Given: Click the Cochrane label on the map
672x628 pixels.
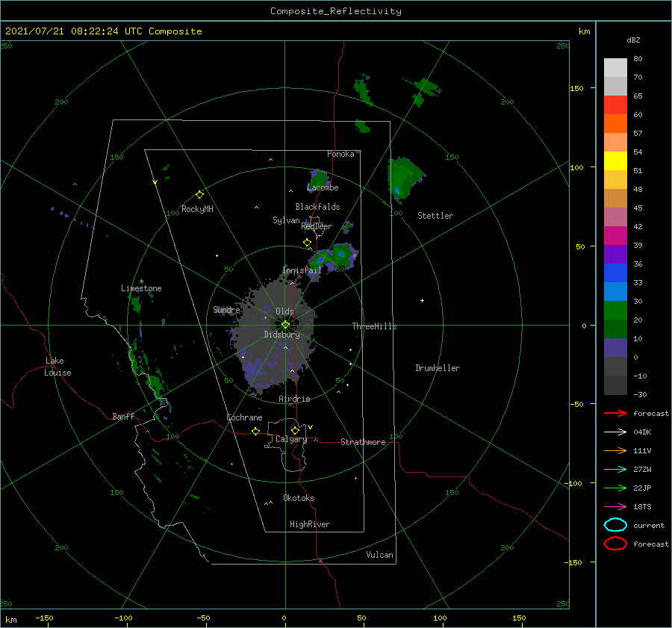Looking at the screenshot, I should (x=244, y=417).
